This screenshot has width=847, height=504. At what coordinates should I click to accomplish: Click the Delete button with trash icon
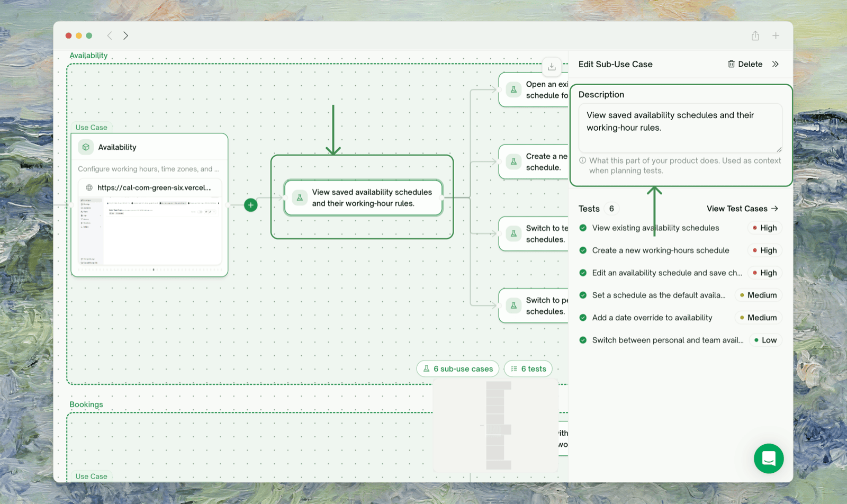745,64
